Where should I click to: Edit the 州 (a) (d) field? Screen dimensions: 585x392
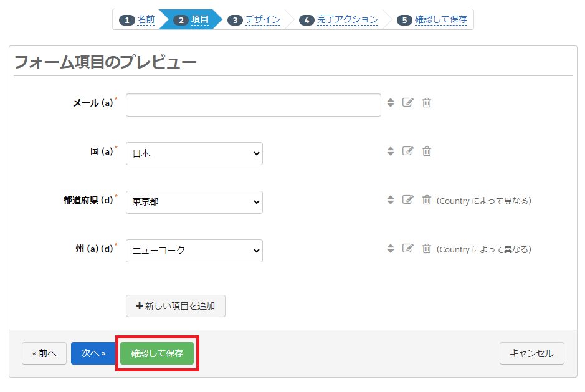click(408, 248)
